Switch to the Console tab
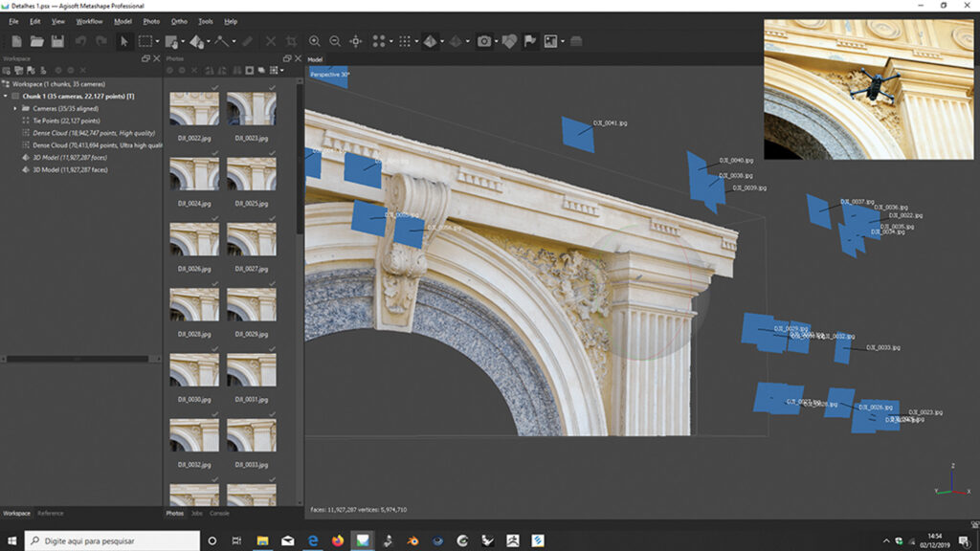This screenshot has height=551, width=980. pos(219,514)
